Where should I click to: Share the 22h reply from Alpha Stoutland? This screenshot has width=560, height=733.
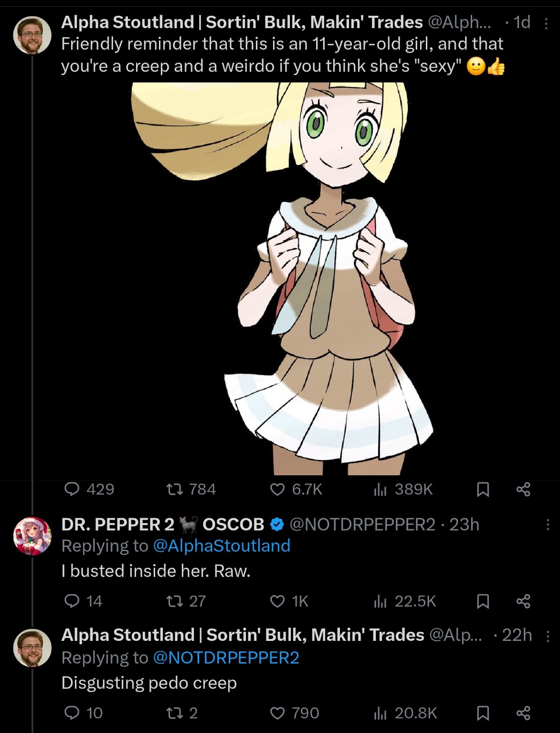(523, 713)
